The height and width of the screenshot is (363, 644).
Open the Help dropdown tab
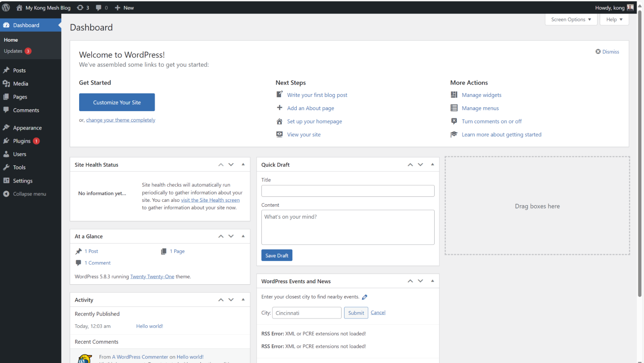pos(614,20)
